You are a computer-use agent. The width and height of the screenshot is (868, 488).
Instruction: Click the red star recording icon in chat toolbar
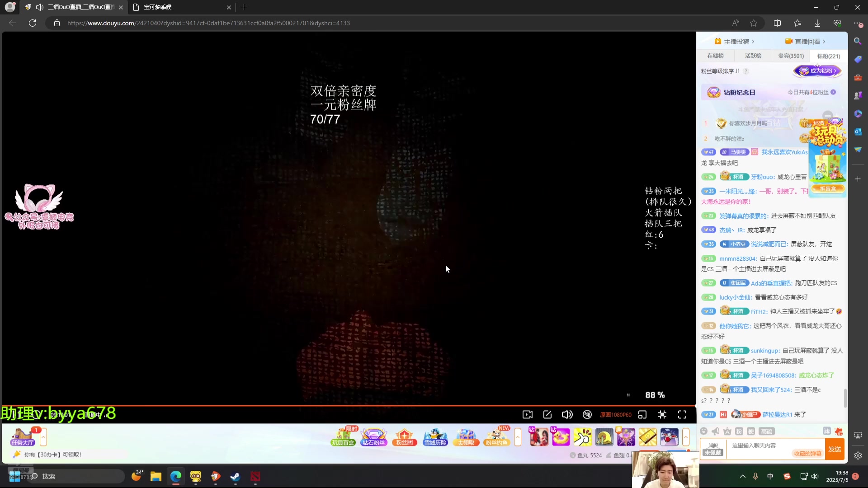click(839, 431)
